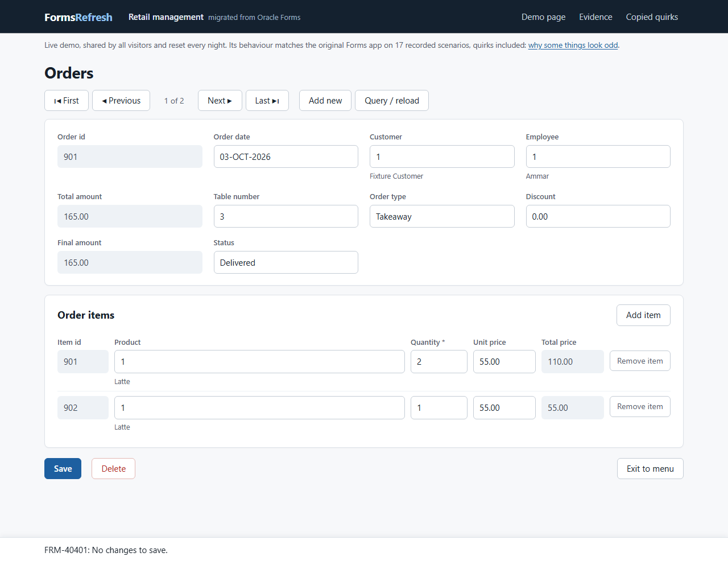Open the FormsRefresh home logo
Image resolution: width=728 pixels, height=569 pixels.
(78, 17)
